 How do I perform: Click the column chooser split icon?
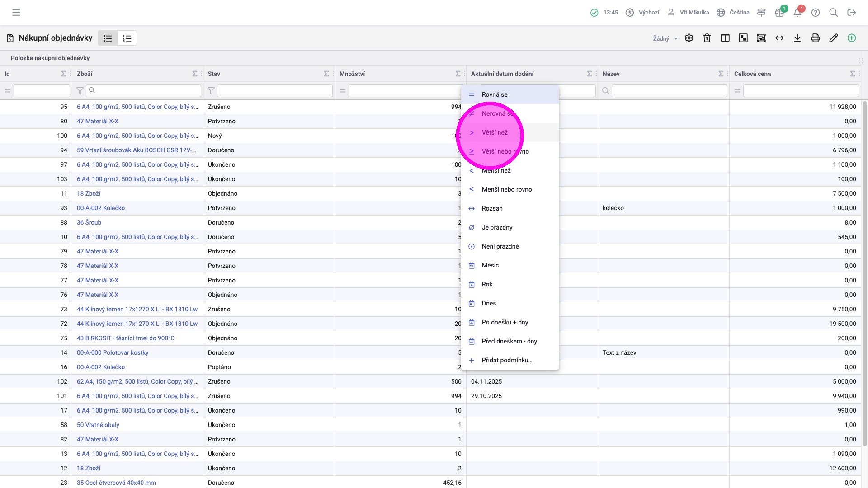tap(725, 38)
